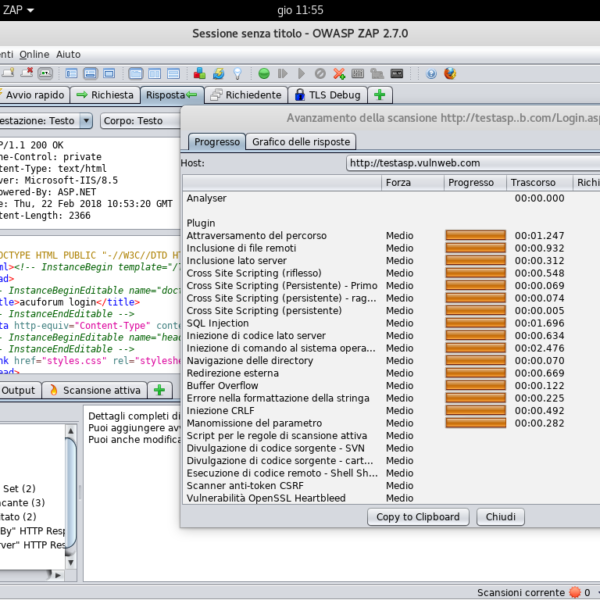Open the Firefox browser launch icon
Image resolution: width=600 pixels, height=600 pixels.
pyautogui.click(x=450, y=73)
